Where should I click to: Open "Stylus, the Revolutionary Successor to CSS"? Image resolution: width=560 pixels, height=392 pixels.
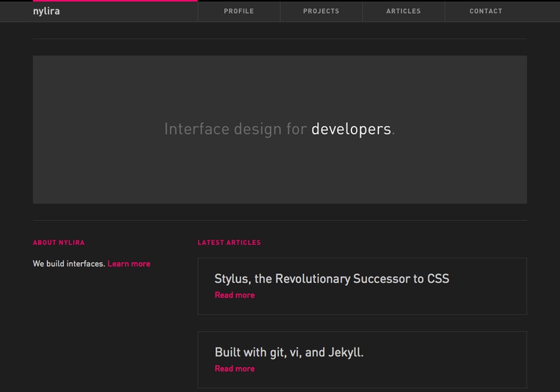tap(332, 278)
